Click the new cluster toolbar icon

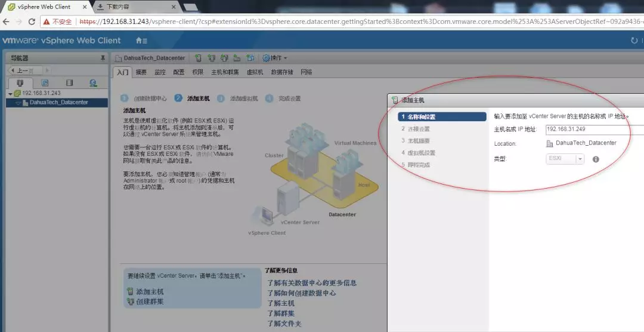click(212, 58)
